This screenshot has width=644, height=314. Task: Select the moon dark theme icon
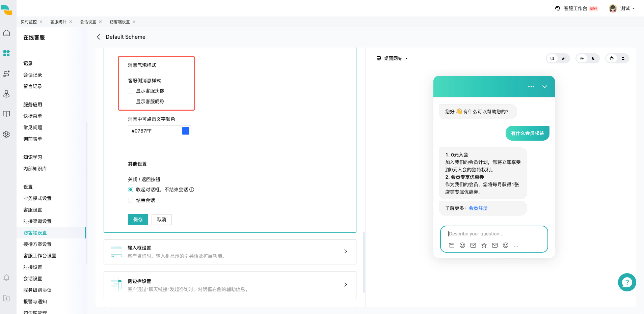pos(593,58)
